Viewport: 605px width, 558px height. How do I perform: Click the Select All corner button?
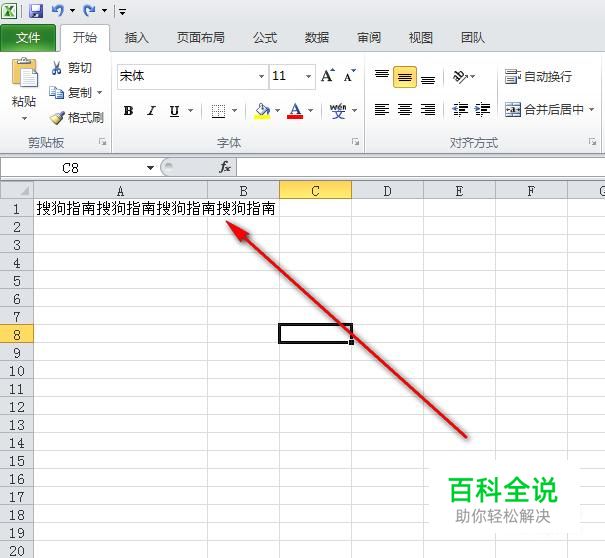point(17,190)
